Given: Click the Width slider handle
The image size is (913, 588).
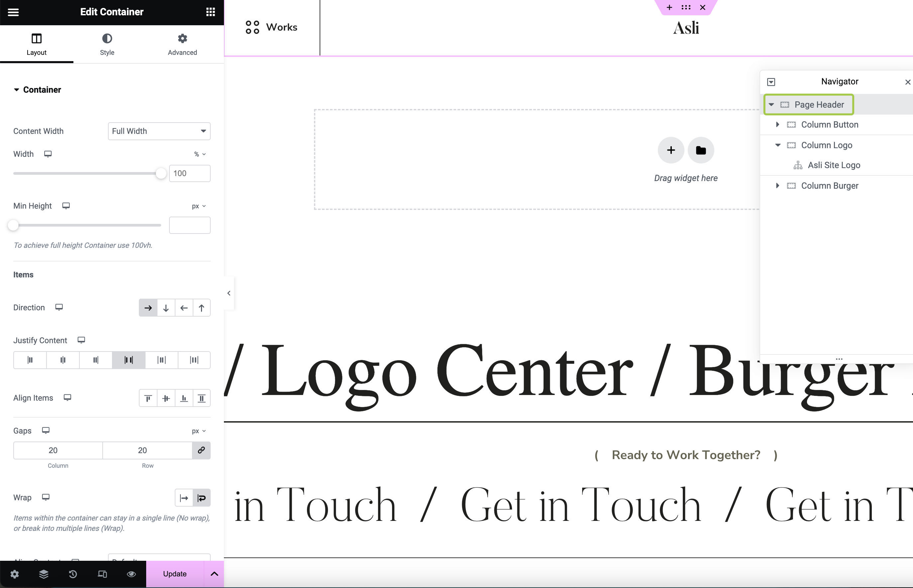Looking at the screenshot, I should (161, 173).
